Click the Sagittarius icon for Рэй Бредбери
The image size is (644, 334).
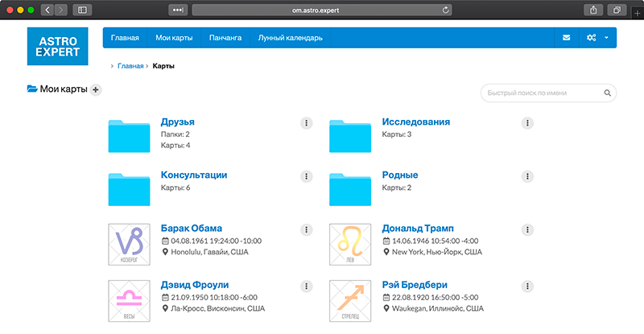point(350,300)
